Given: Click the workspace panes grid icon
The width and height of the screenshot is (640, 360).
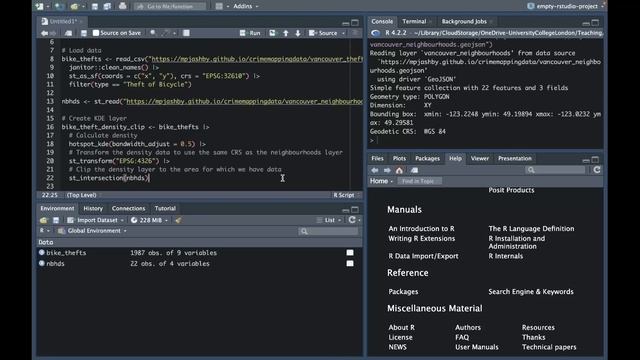Looking at the screenshot, I should point(219,6).
